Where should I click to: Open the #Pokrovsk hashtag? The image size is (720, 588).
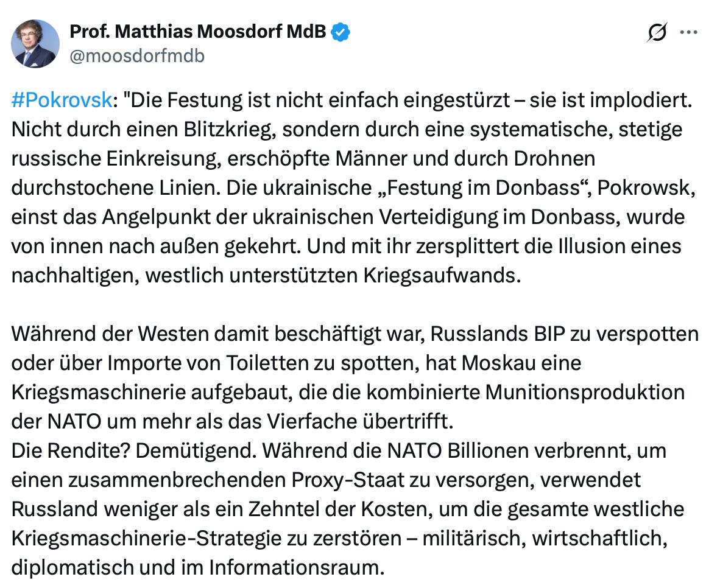tap(61, 101)
